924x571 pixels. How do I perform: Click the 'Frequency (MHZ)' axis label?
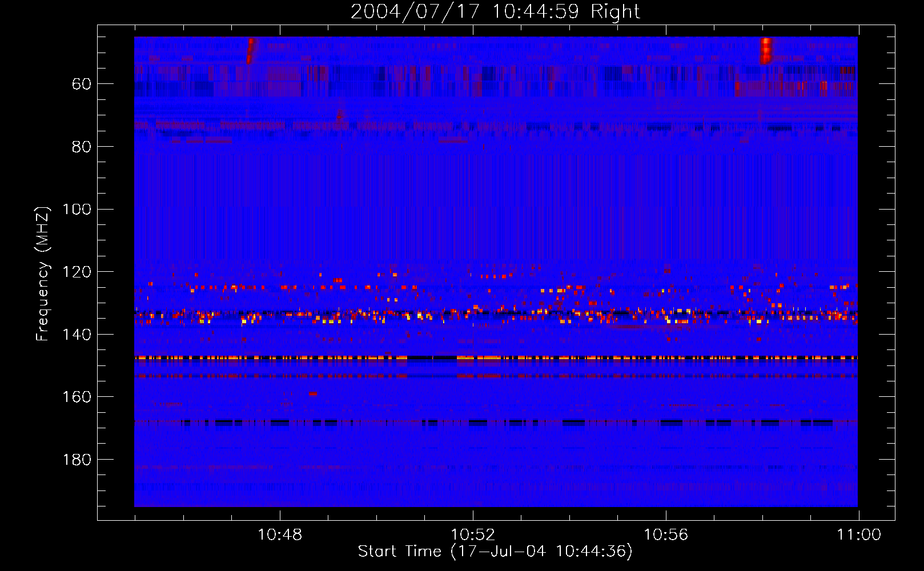pos(43,274)
